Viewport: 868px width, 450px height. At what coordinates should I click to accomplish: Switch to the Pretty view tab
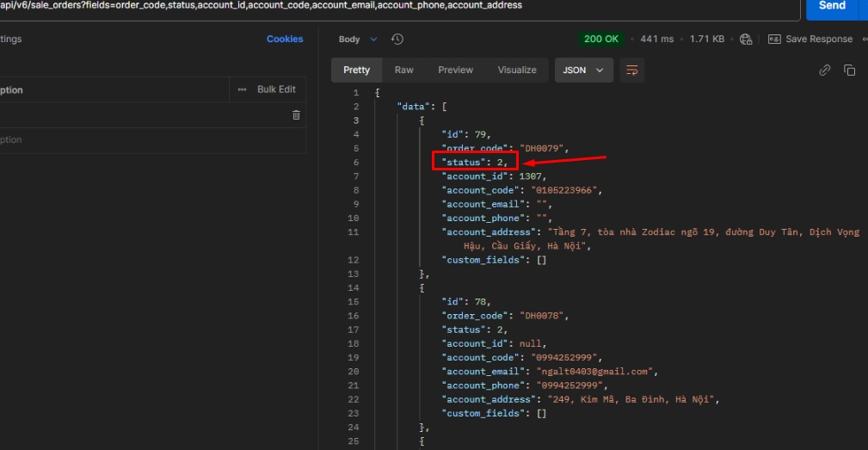pos(356,71)
